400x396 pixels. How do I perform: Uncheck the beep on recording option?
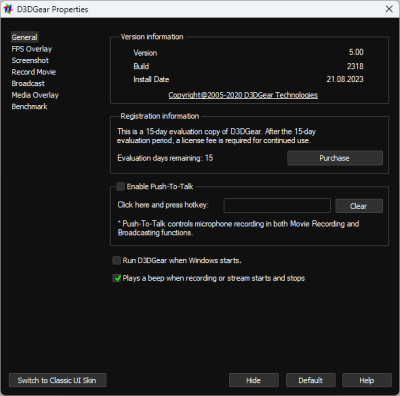[x=117, y=278]
